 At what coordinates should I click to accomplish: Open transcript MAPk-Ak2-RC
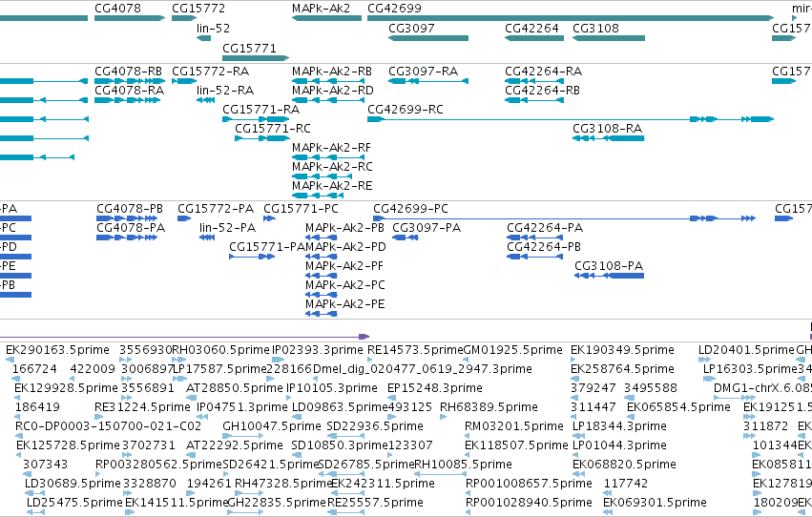332,167
